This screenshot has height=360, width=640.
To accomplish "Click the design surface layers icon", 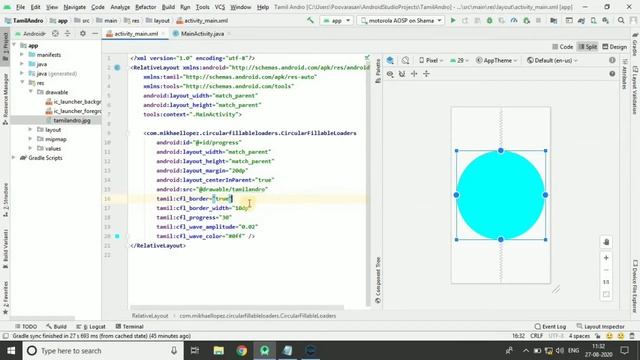I will tap(390, 60).
